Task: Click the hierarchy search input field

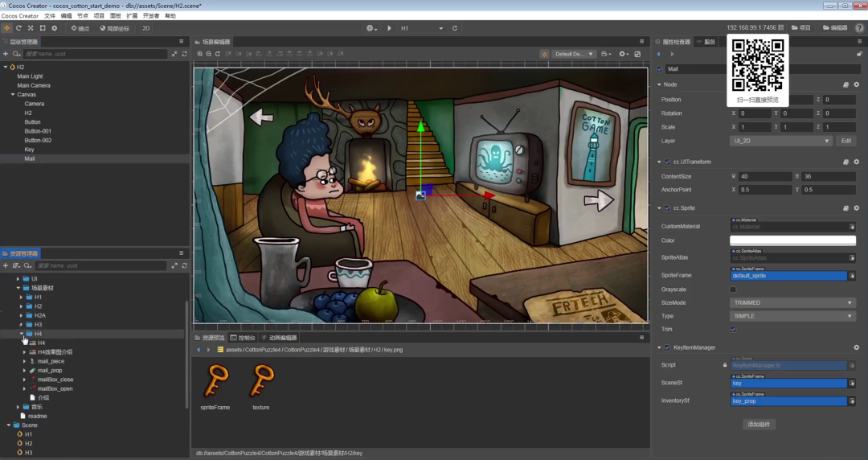Action: 95,54
